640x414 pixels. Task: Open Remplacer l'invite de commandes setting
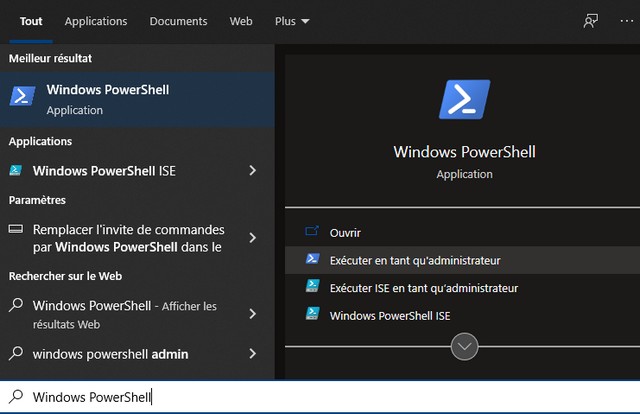pos(137,238)
